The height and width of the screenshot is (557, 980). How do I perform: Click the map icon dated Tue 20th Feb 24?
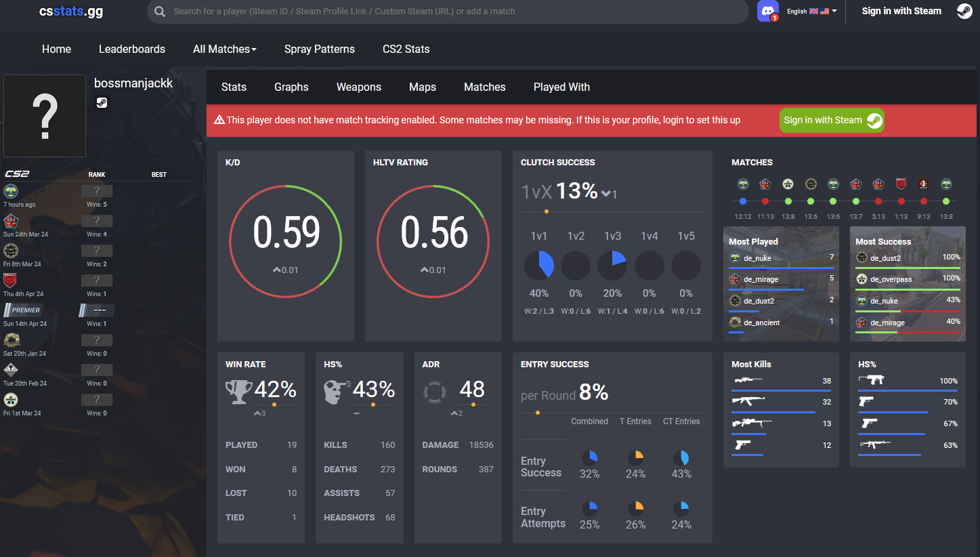(11, 370)
